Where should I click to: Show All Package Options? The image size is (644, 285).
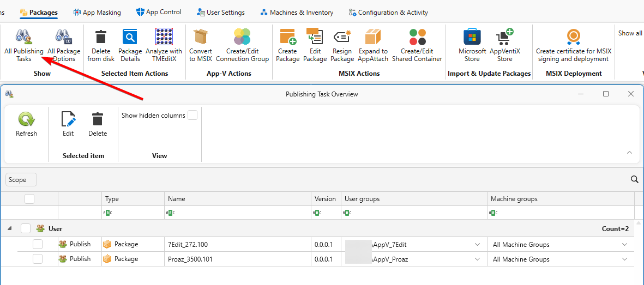64,45
